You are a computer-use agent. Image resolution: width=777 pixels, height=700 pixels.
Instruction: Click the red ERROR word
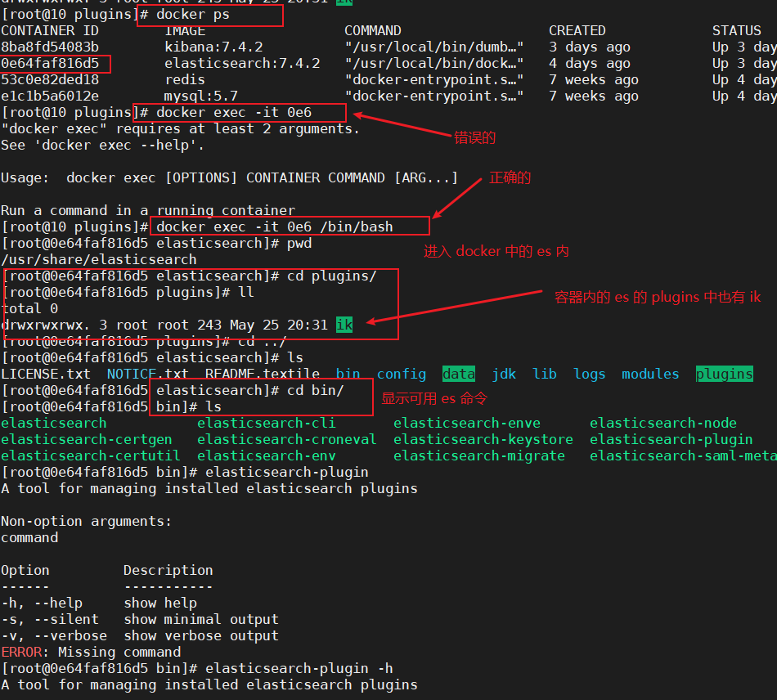tap(21, 652)
